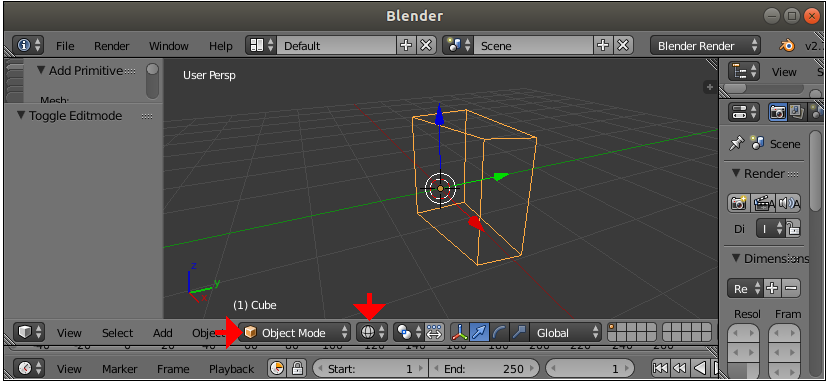829x383 pixels.
Task: Toggle the 3D manipulator axes icon
Action: pyautogui.click(x=460, y=333)
